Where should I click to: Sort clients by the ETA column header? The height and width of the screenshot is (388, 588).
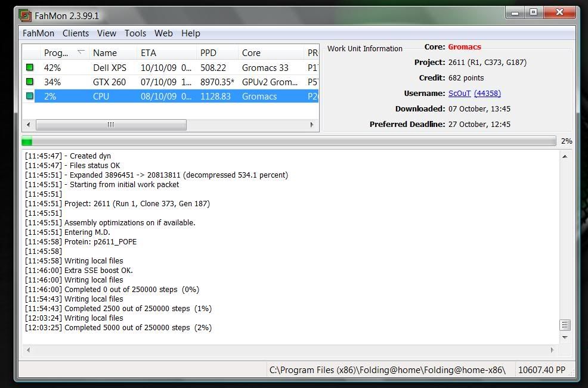(x=166, y=53)
